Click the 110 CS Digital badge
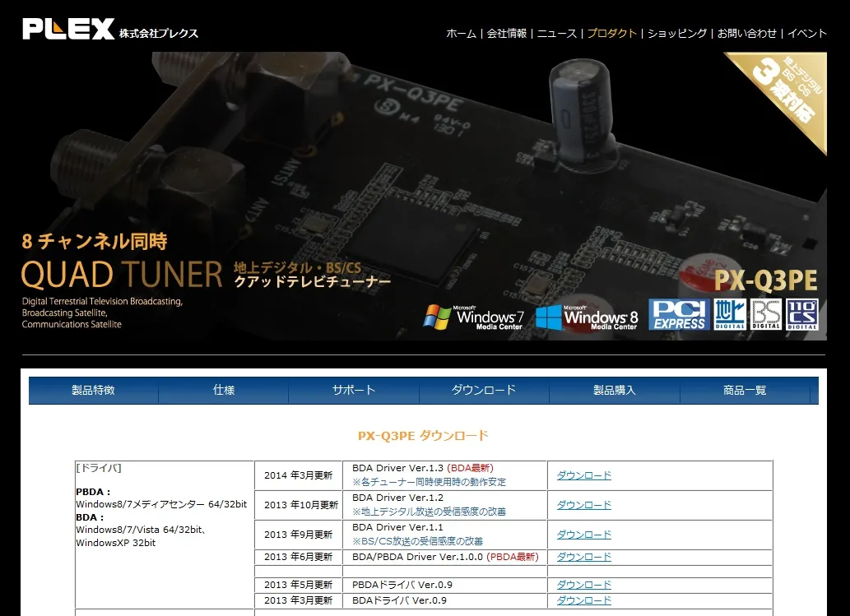Screen dimensions: 850x616 point(801,314)
